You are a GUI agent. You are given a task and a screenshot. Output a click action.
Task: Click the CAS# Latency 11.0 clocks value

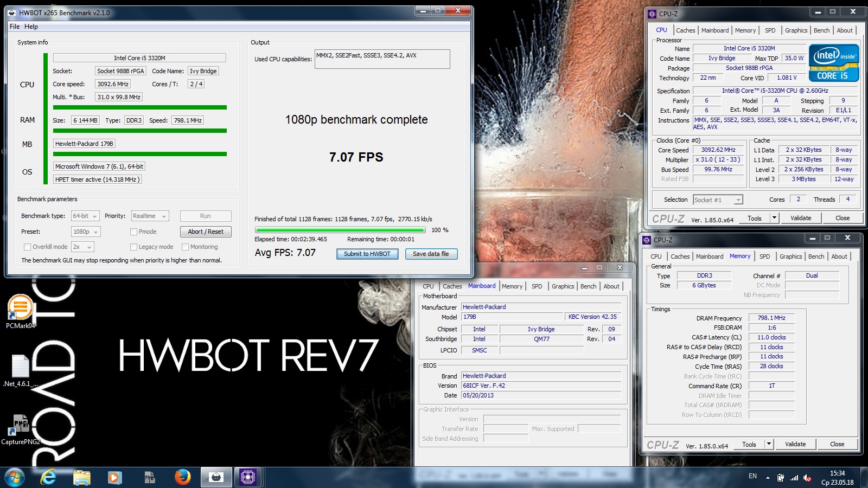click(x=771, y=337)
